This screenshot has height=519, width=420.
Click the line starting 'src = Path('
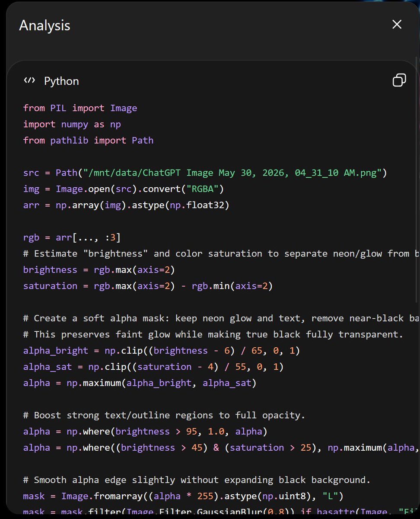(x=205, y=173)
